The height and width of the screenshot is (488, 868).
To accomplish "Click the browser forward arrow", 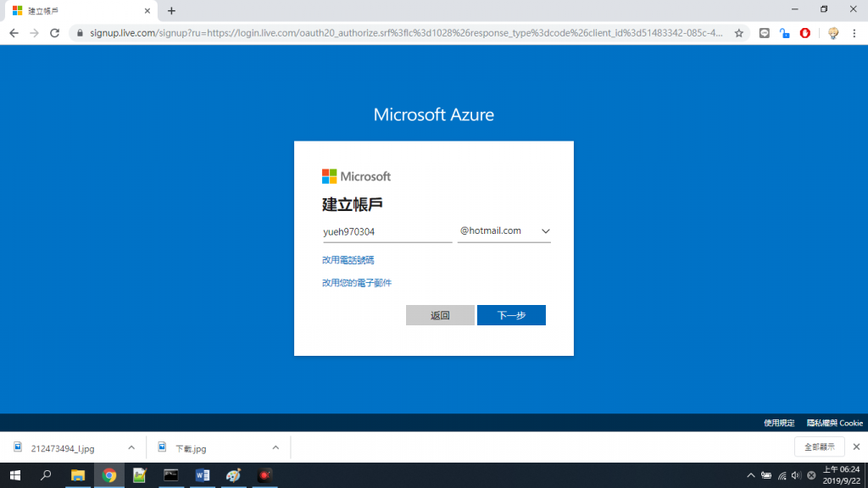I will (x=34, y=33).
